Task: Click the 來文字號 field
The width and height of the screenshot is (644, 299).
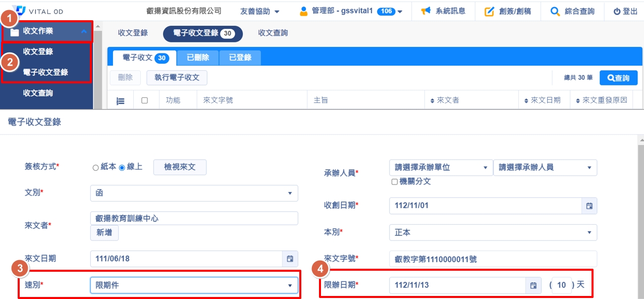Action: pyautogui.click(x=493, y=259)
